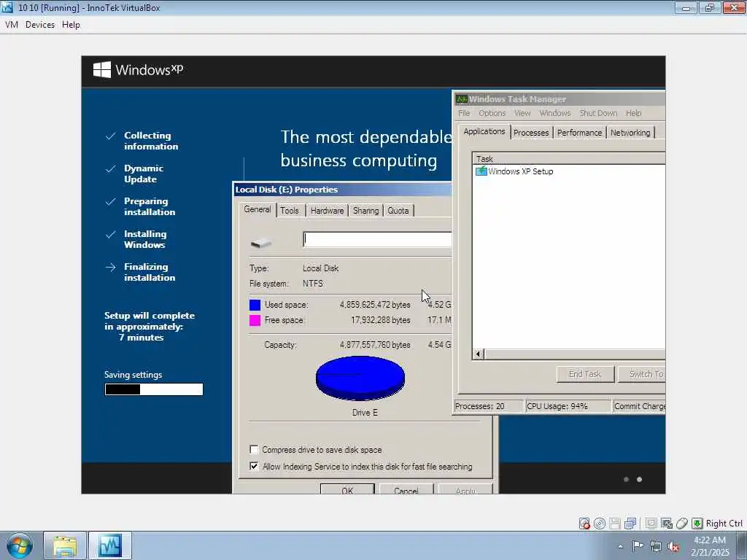The width and height of the screenshot is (747, 560).
Task: Click the Switch To button
Action: click(642, 374)
